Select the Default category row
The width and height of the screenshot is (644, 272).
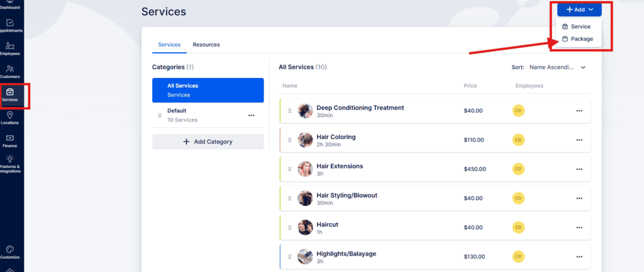(x=208, y=115)
